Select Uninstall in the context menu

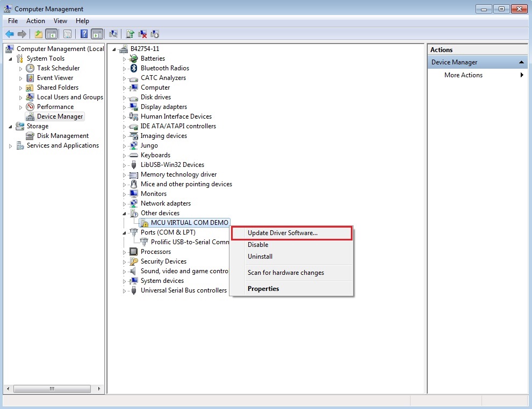[260, 257]
